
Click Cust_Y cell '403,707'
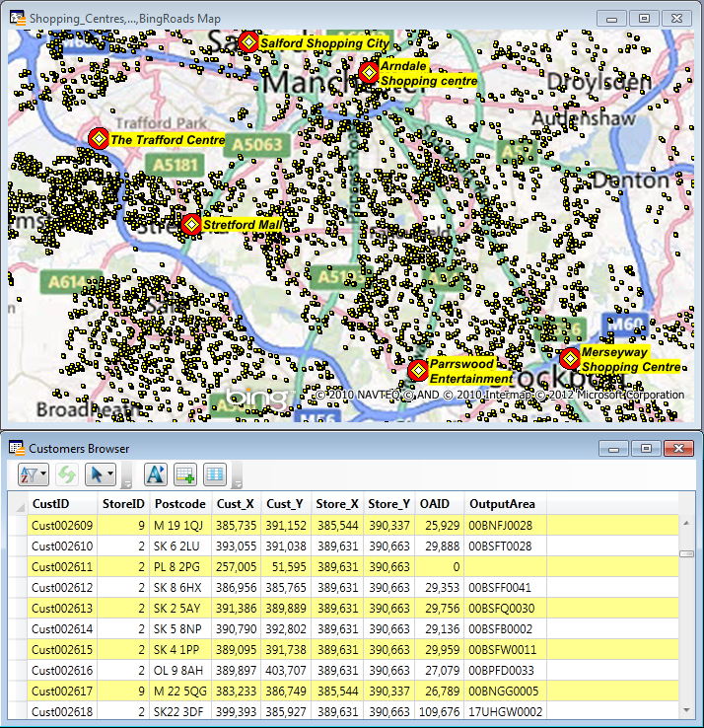coord(285,670)
